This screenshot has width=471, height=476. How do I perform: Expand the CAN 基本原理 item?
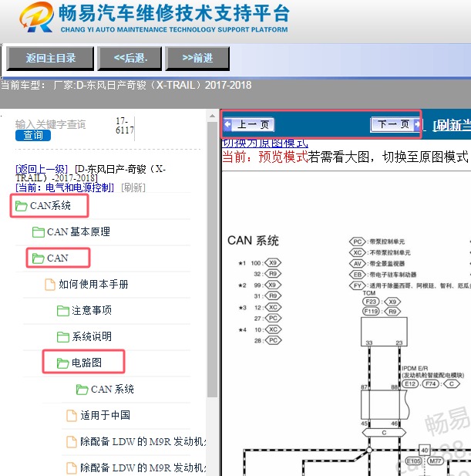(79, 232)
